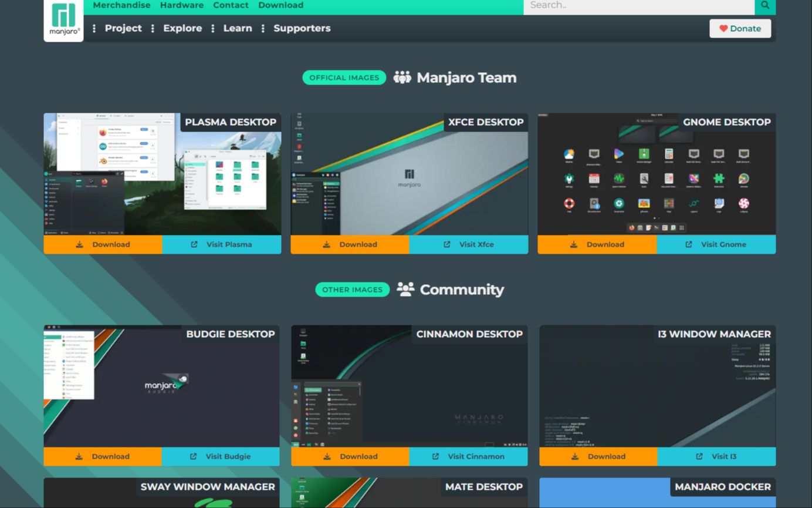Open the Hardware top link
The image size is (812, 508).
tap(182, 5)
